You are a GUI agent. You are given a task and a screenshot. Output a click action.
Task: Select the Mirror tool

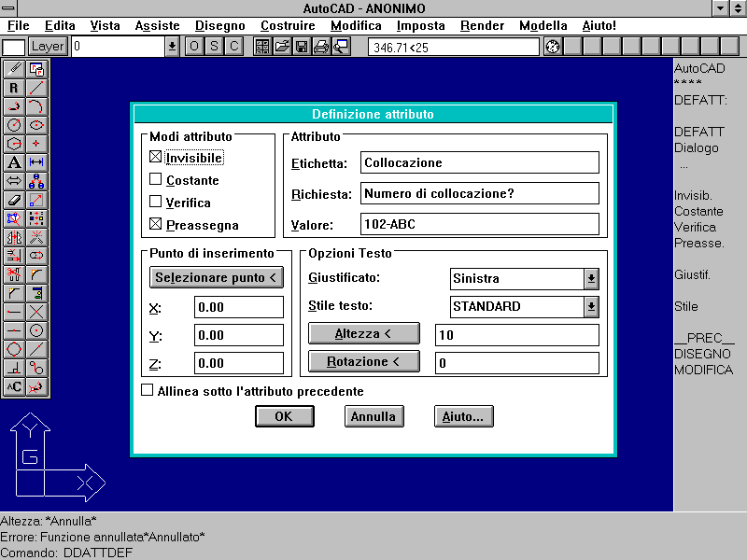[x=14, y=237]
